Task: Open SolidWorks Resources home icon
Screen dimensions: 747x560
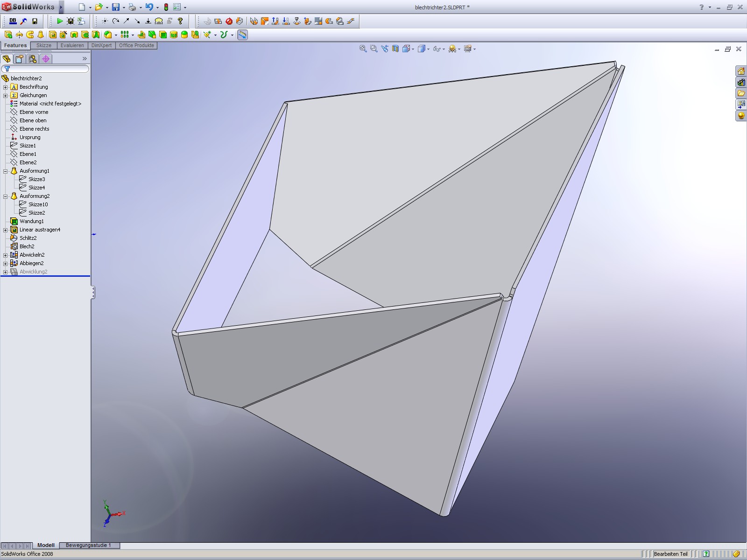Action: pyautogui.click(x=741, y=71)
